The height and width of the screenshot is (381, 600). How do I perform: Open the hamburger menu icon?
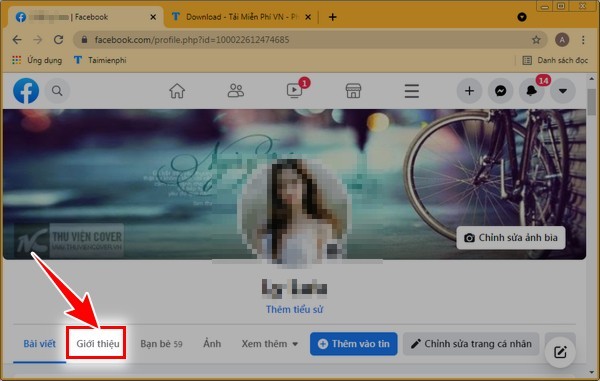412,91
